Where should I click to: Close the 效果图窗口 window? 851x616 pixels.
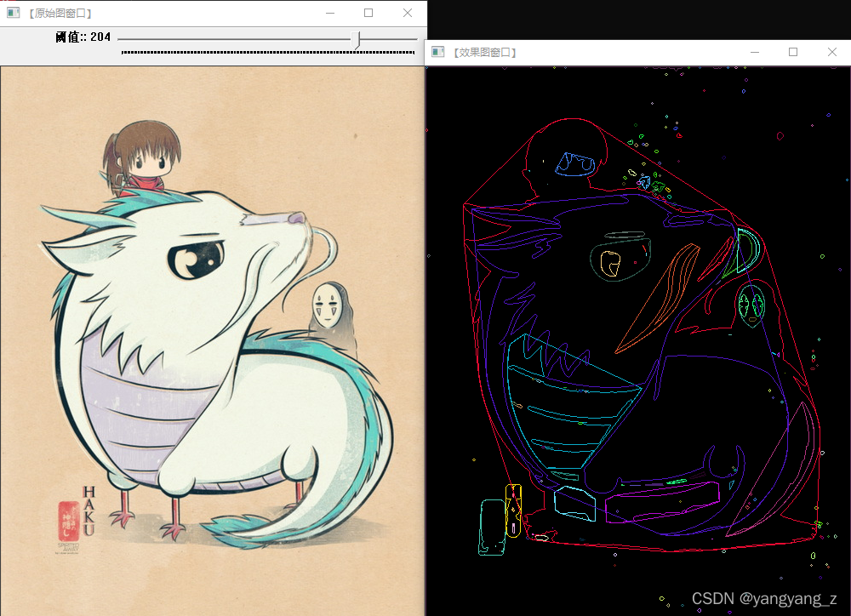tap(832, 52)
